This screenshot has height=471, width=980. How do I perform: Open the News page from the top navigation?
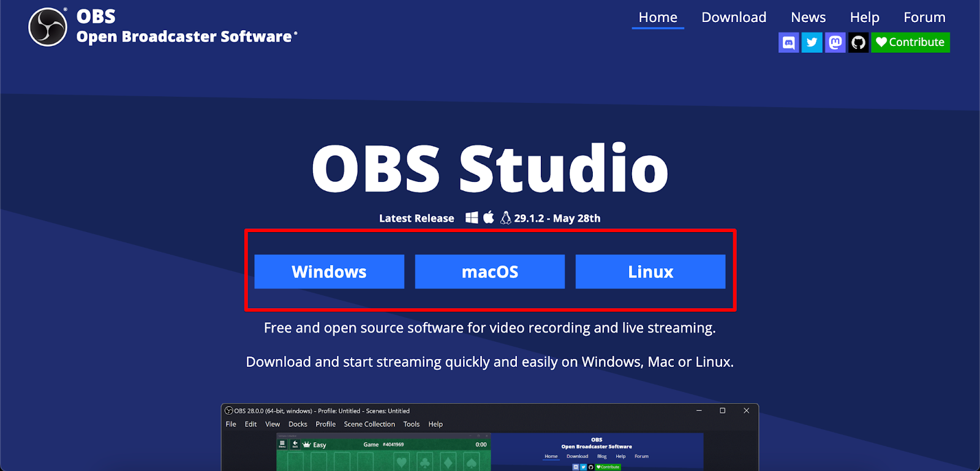(x=809, y=17)
